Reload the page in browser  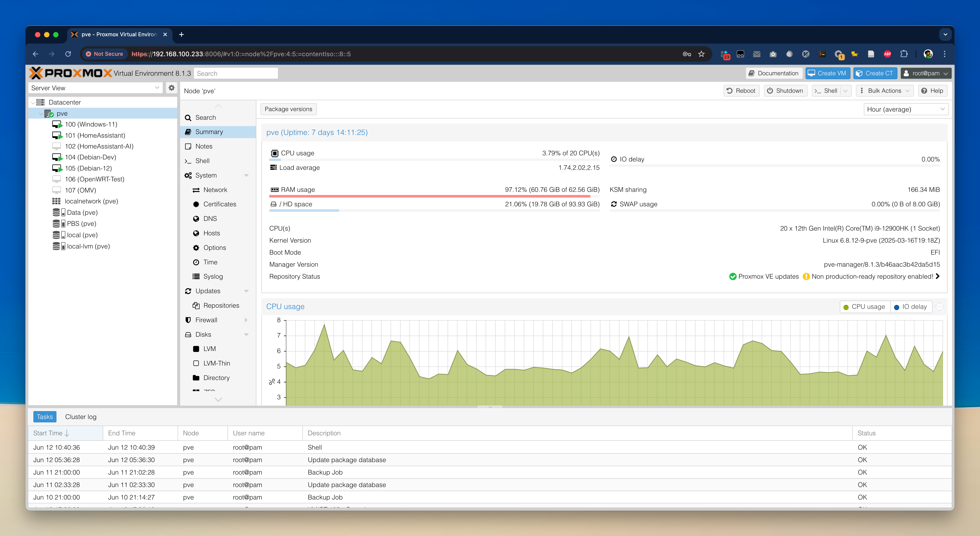(68, 54)
